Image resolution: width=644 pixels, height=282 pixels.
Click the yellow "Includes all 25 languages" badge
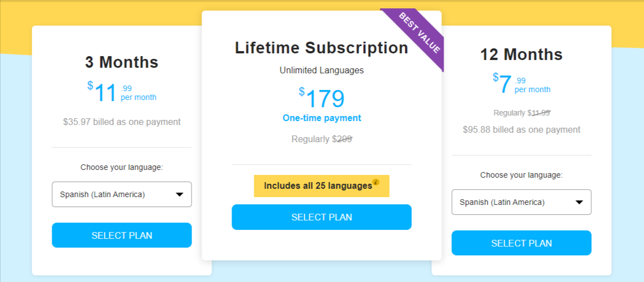[318, 186]
